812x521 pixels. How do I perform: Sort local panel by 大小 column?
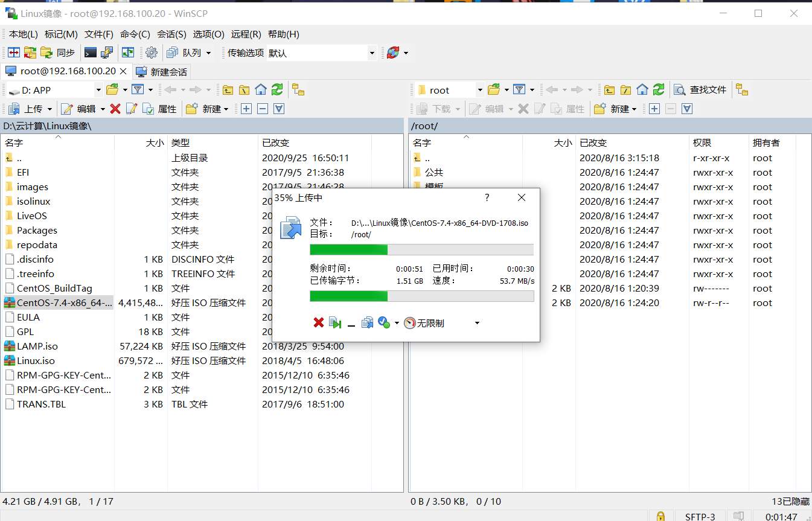(x=141, y=143)
